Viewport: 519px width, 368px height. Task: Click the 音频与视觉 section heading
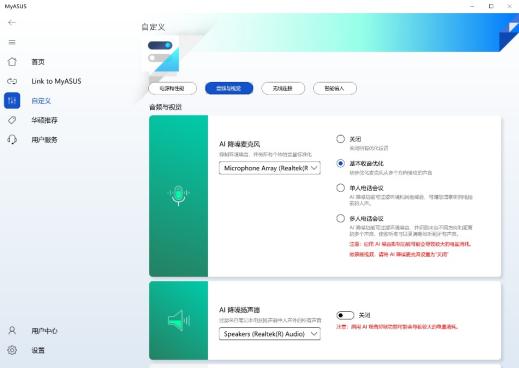(166, 107)
